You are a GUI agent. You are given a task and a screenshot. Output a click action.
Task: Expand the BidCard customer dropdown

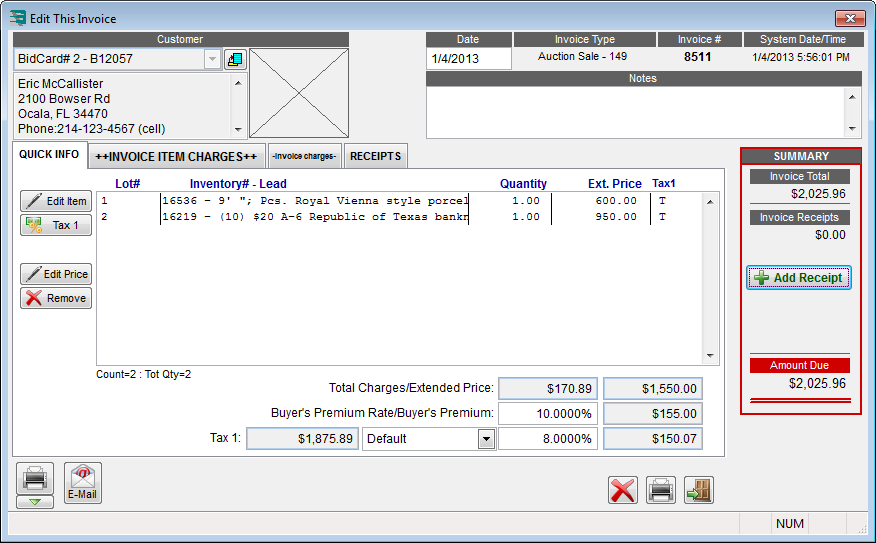coord(212,59)
